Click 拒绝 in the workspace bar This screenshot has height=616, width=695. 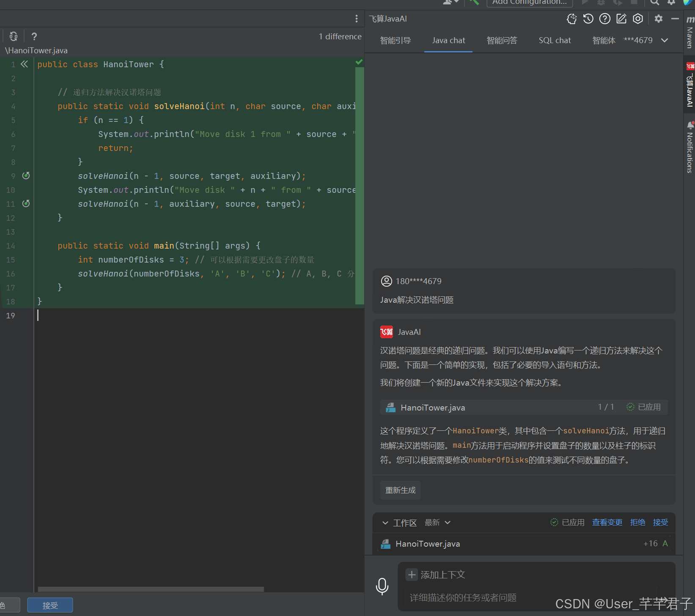(637, 523)
